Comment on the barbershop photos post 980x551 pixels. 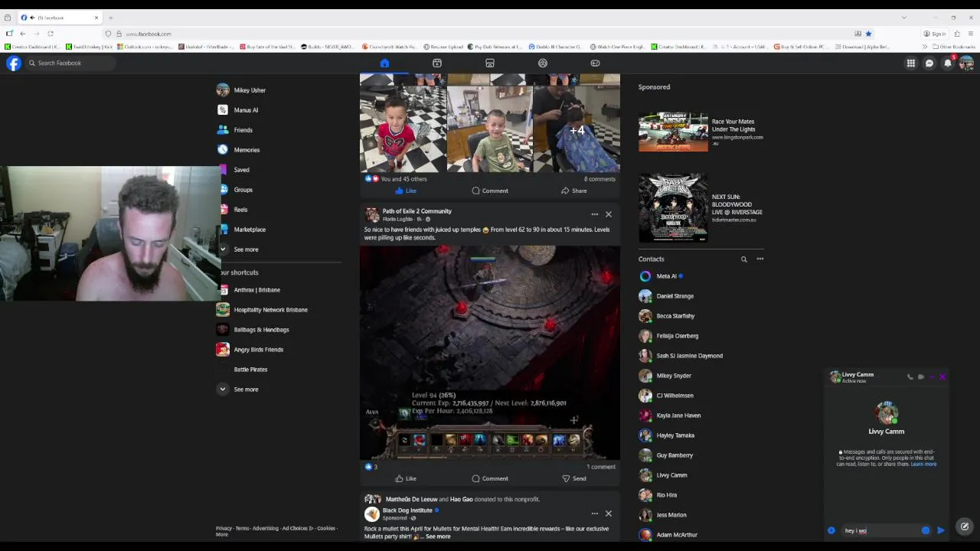point(490,191)
